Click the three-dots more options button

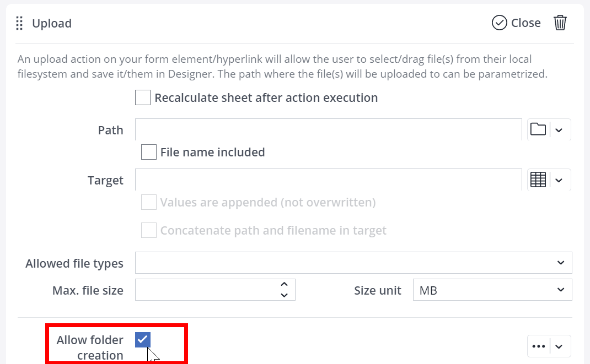click(x=539, y=346)
